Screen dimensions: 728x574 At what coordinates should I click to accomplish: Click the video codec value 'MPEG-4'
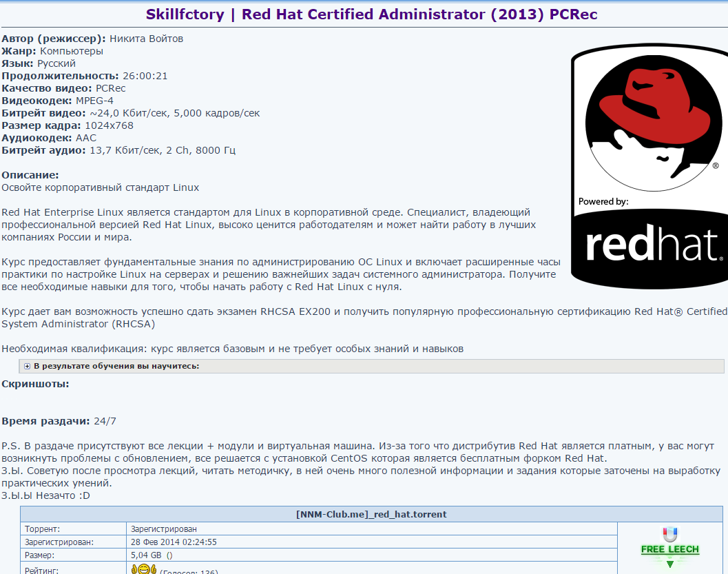(x=95, y=101)
